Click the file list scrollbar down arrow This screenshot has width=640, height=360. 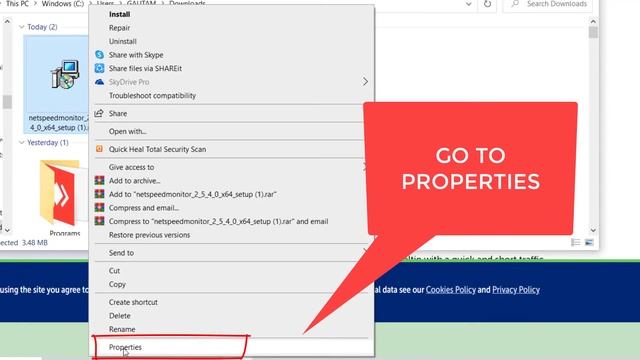click(593, 230)
